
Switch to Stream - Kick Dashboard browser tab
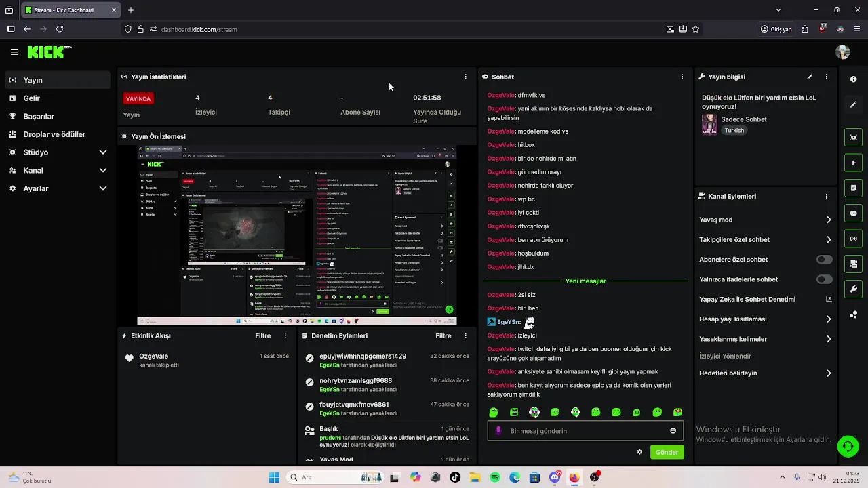[71, 10]
